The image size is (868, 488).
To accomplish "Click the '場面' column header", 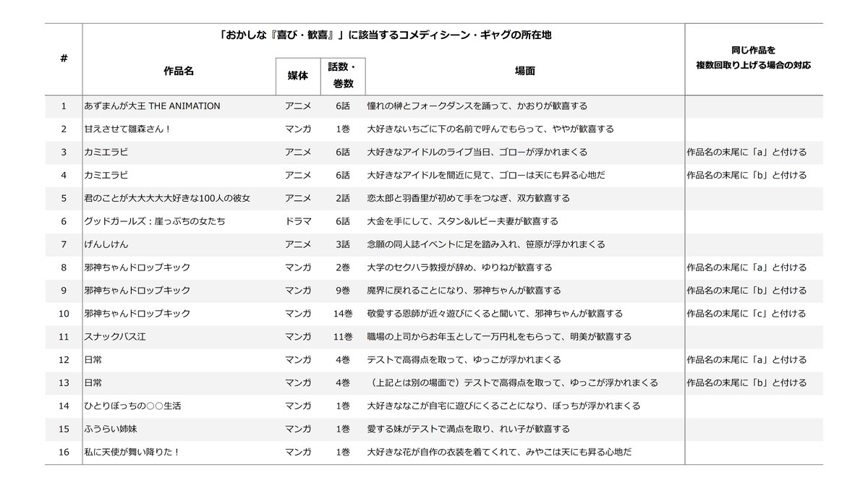I will (x=524, y=72).
